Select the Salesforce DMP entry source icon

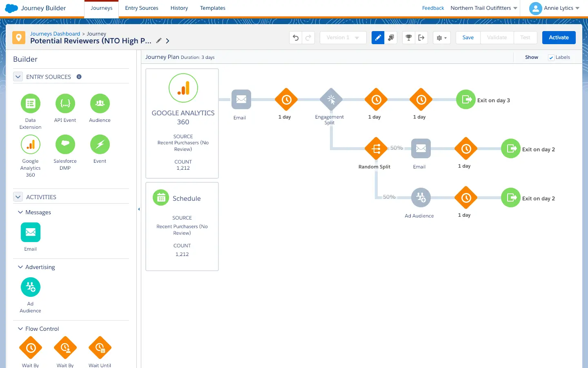[x=65, y=144]
